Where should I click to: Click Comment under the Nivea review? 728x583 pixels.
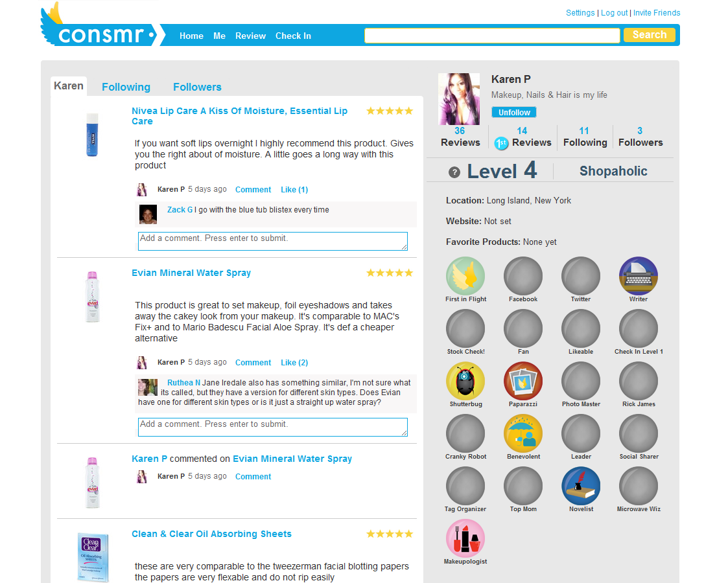(x=253, y=189)
